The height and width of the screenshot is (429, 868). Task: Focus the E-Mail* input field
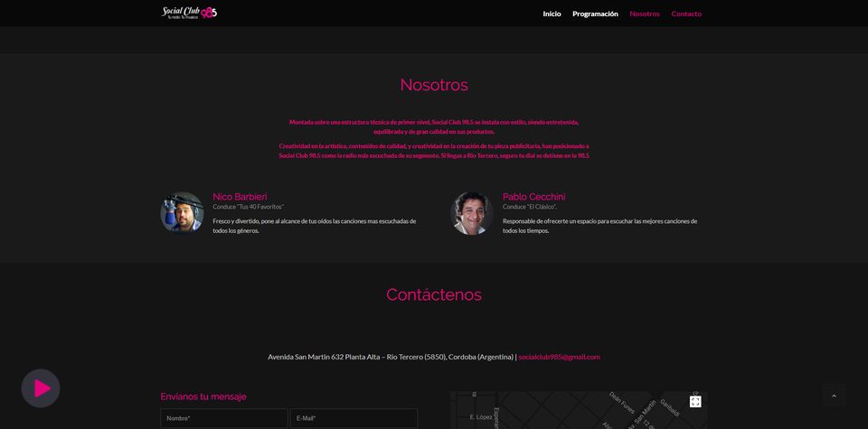354,418
